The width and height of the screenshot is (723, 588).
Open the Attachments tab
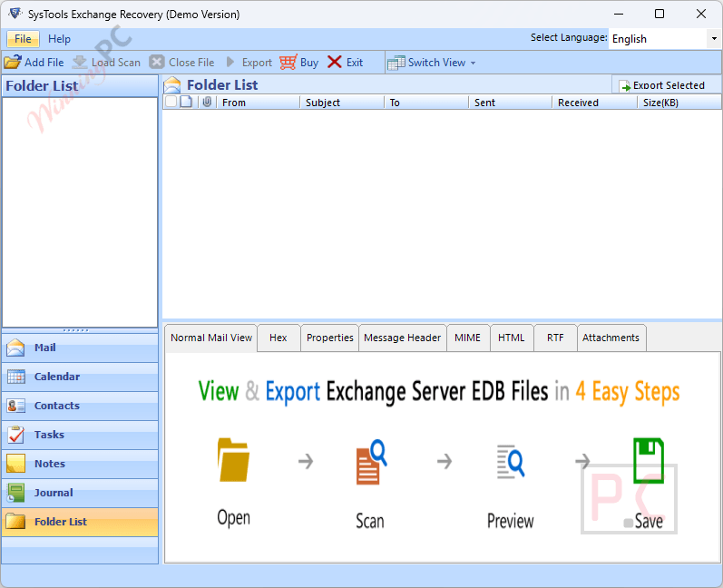(611, 338)
